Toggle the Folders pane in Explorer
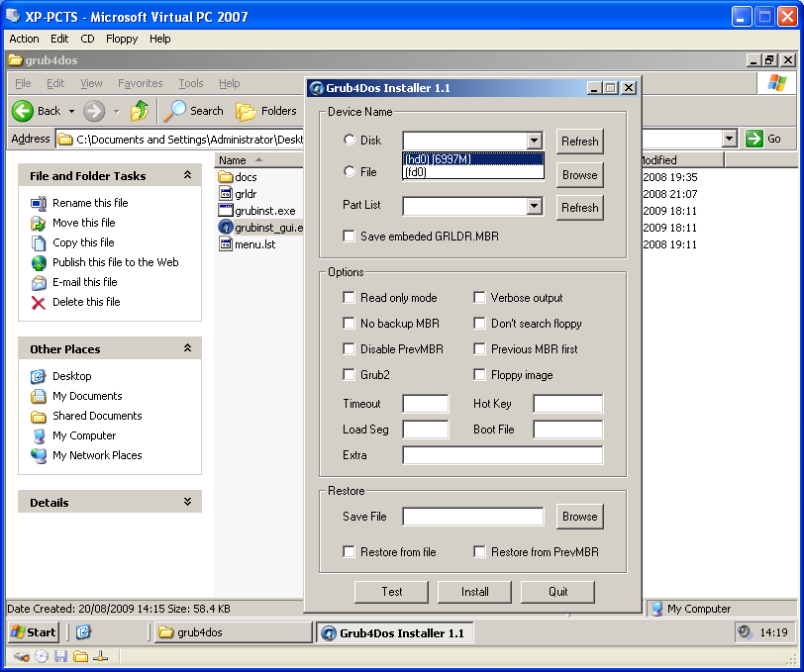The image size is (804, 672). point(266,111)
